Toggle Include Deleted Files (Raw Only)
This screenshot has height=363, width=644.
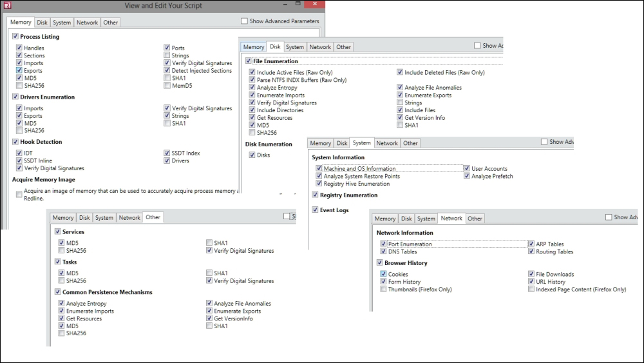[400, 72]
